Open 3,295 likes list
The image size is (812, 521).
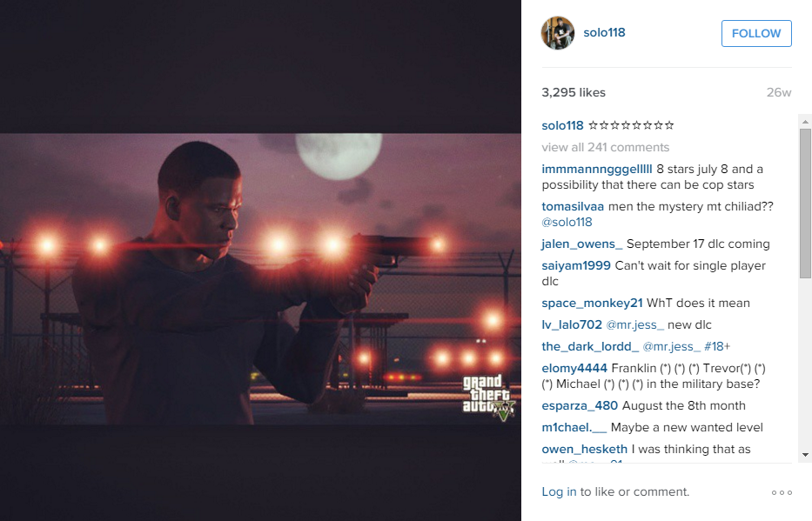[x=574, y=92]
